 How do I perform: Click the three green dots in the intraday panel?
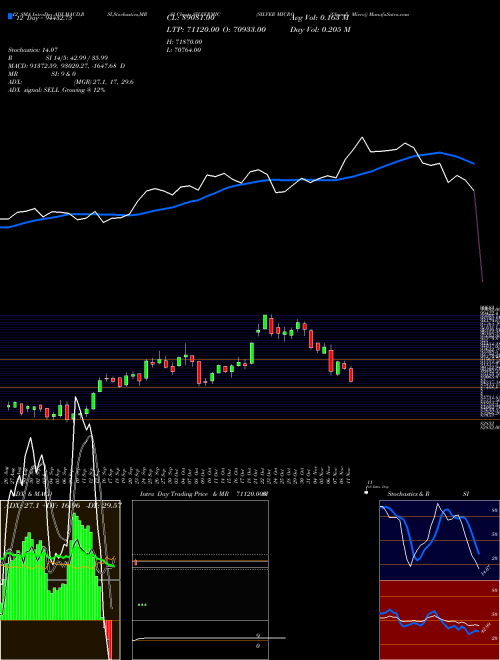click(x=142, y=605)
